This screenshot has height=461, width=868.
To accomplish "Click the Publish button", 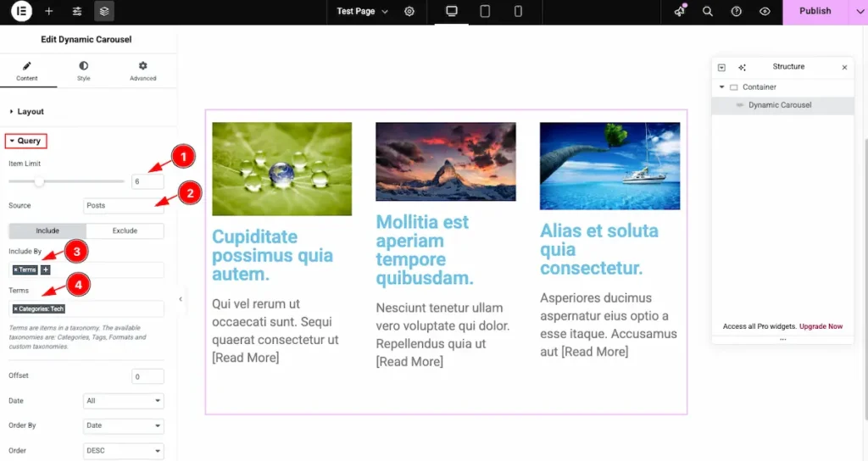I will [x=815, y=12].
